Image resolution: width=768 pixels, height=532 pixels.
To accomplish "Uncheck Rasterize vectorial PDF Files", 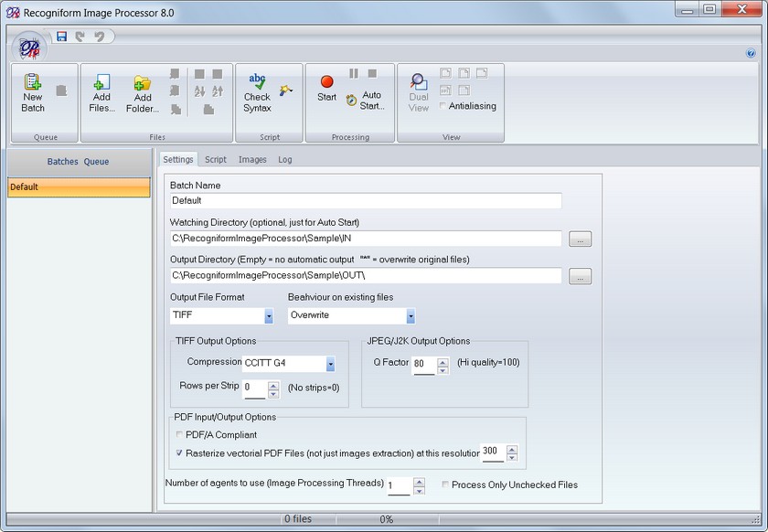I will click(x=179, y=453).
